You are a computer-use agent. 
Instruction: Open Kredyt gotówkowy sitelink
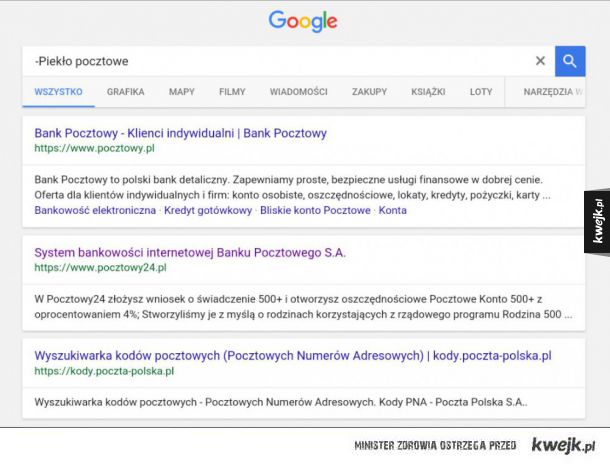click(x=208, y=210)
